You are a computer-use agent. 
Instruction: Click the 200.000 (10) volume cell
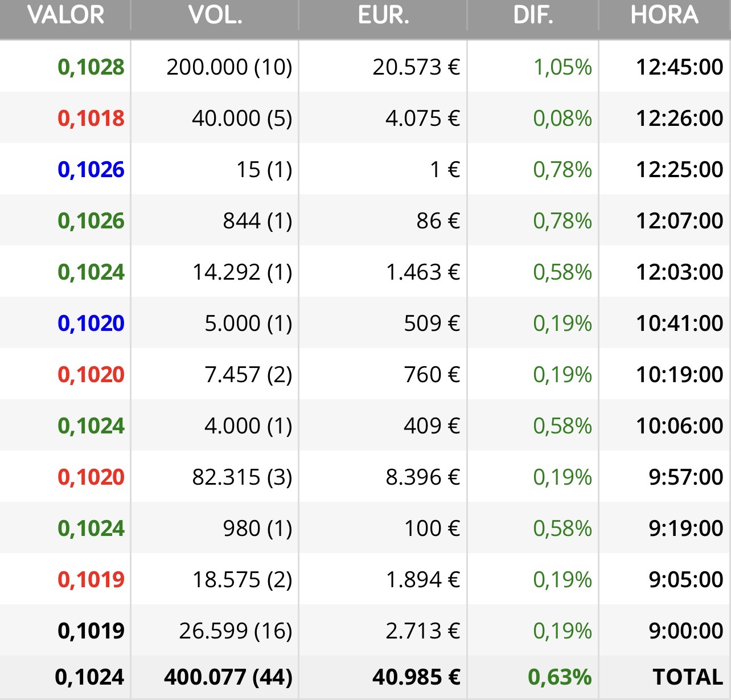[229, 67]
